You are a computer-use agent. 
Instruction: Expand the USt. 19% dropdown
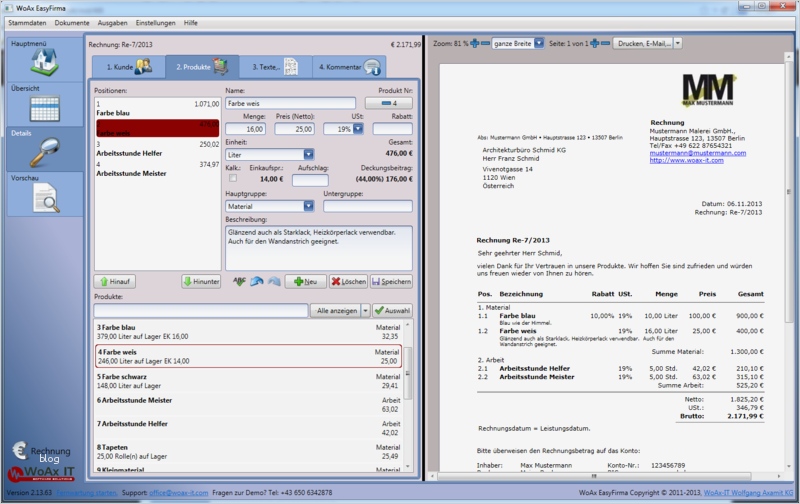pos(358,129)
